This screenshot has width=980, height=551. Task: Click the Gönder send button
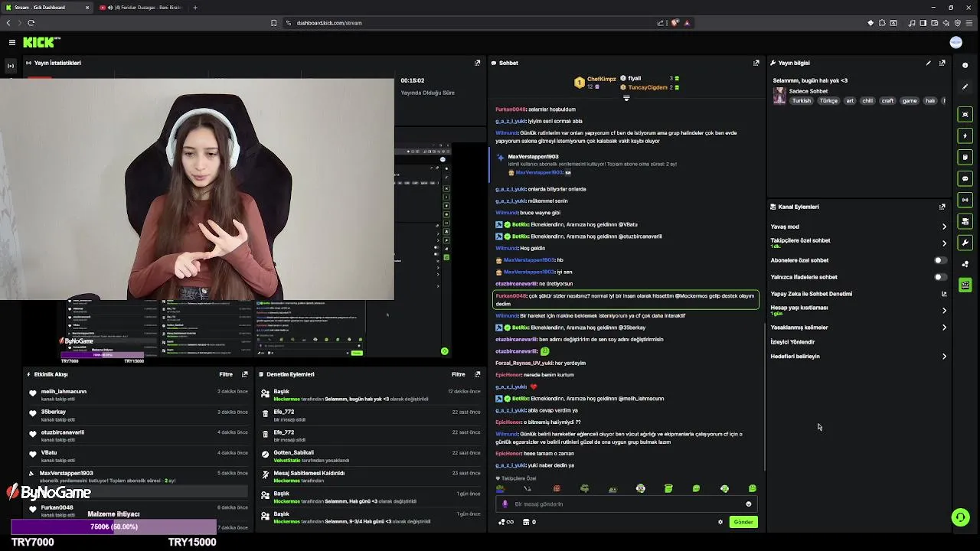(743, 522)
